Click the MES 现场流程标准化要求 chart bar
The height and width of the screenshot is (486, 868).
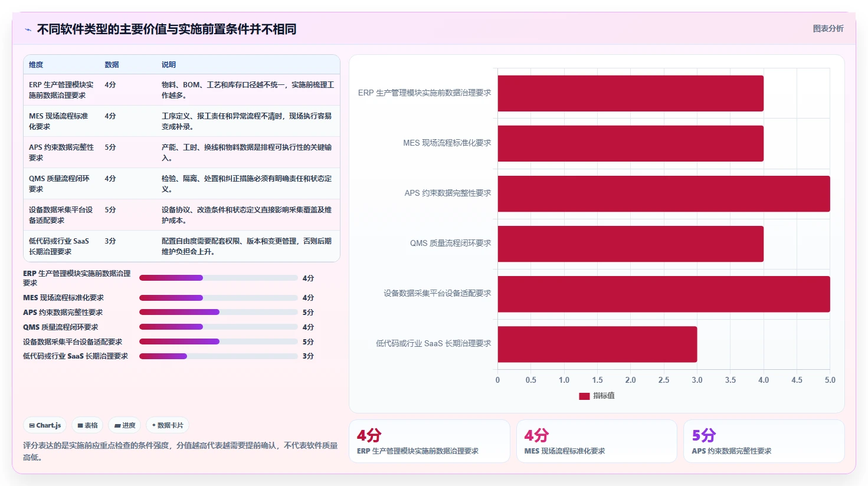tap(631, 143)
